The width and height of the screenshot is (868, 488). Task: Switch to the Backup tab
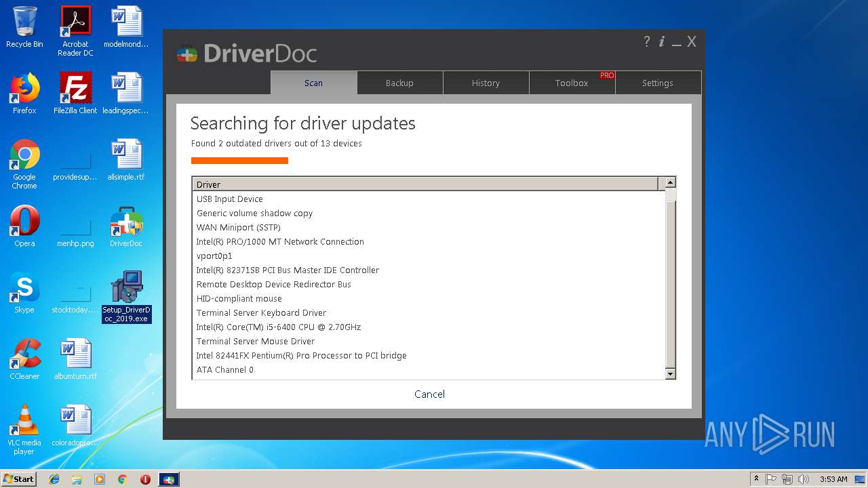coord(399,83)
